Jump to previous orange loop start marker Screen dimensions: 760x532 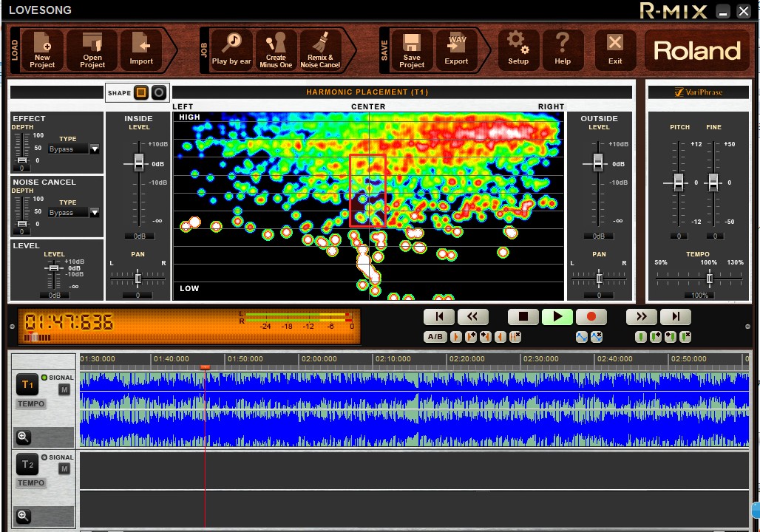pyautogui.click(x=471, y=337)
